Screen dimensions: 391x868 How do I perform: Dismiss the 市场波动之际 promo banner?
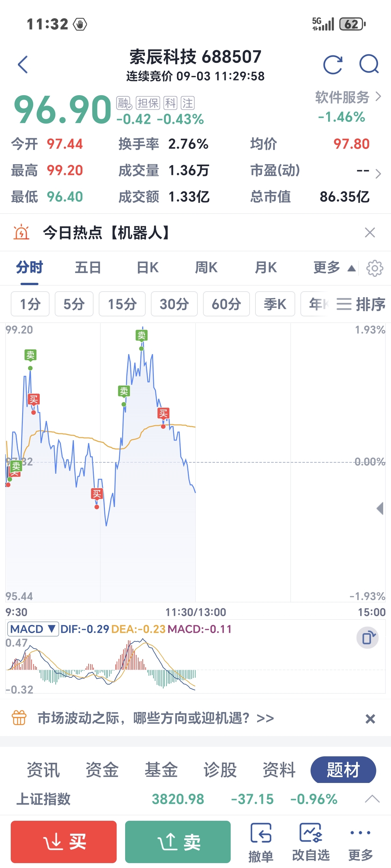click(370, 719)
